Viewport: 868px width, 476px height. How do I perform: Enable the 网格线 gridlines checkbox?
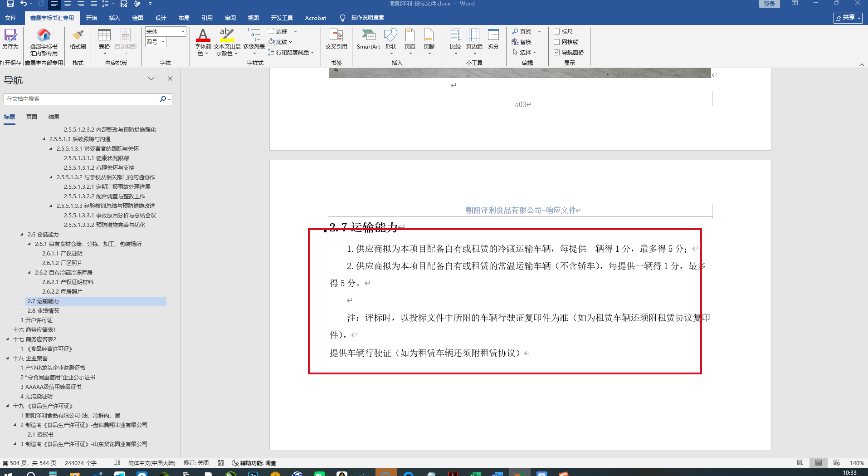coord(556,42)
